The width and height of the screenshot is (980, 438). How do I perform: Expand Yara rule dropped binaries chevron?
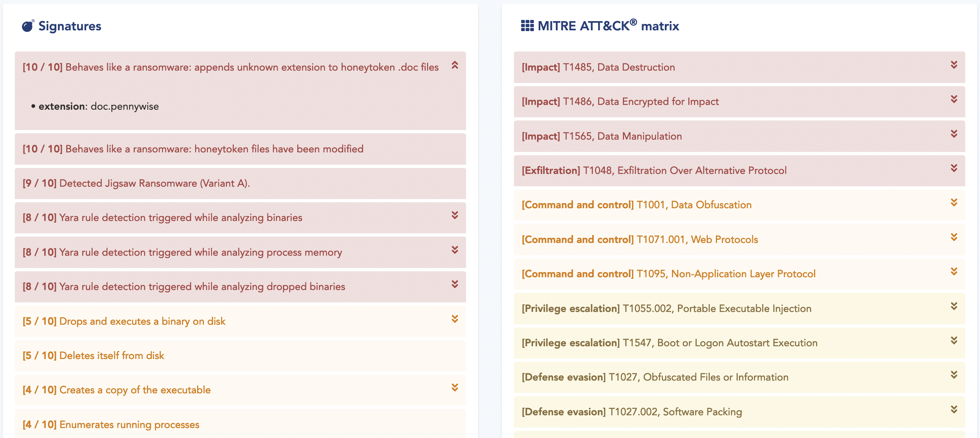[x=454, y=284]
